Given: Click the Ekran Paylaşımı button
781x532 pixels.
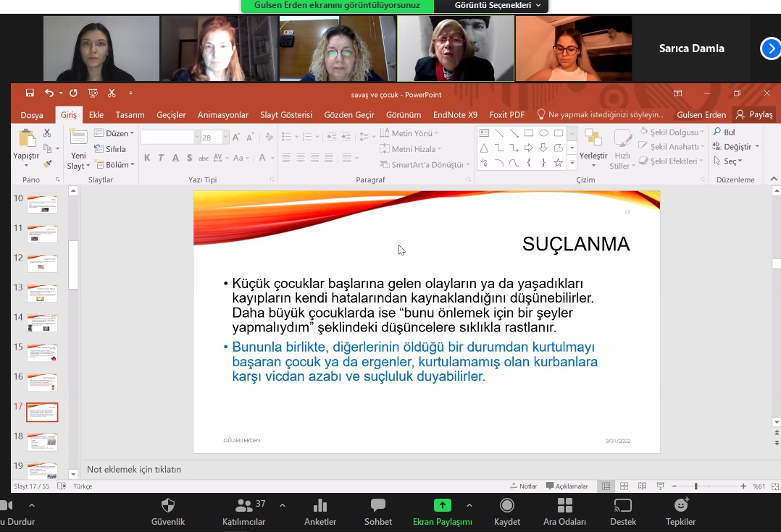Looking at the screenshot, I should (x=442, y=511).
